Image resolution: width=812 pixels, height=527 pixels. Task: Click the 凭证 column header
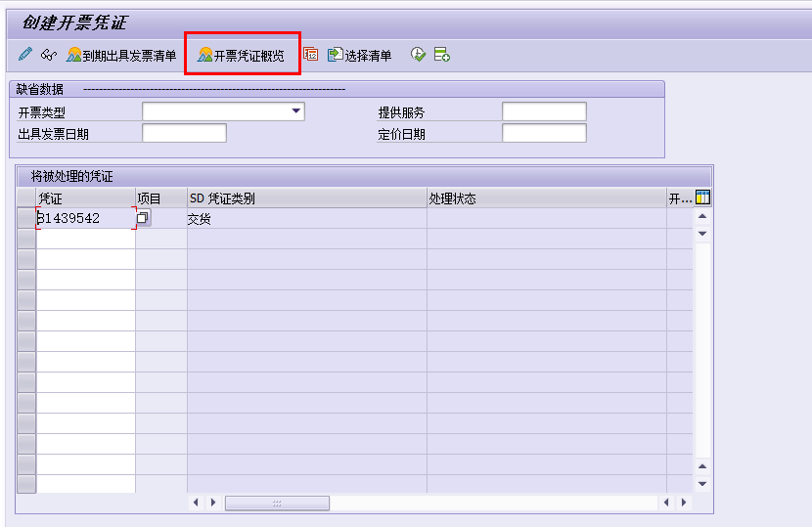point(86,198)
